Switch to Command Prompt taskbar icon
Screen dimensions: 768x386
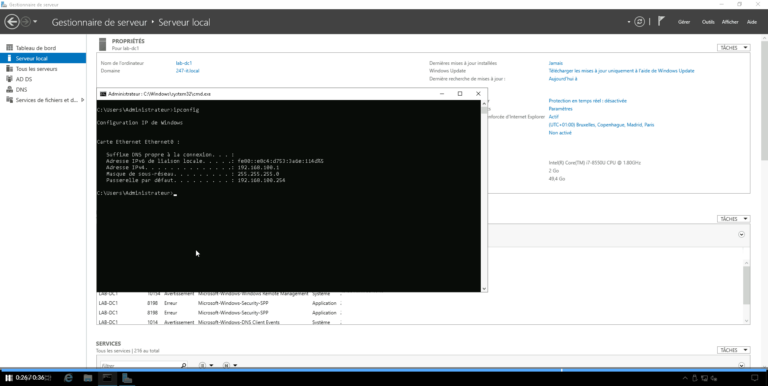(x=107, y=378)
